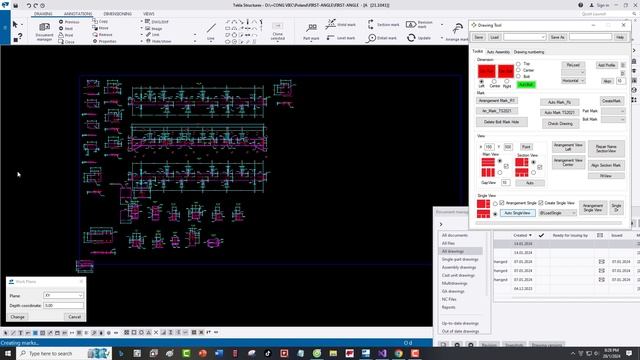The width and height of the screenshot is (640, 360).
Task: Switch to DRAWING ribbon tab
Action: [x=43, y=14]
